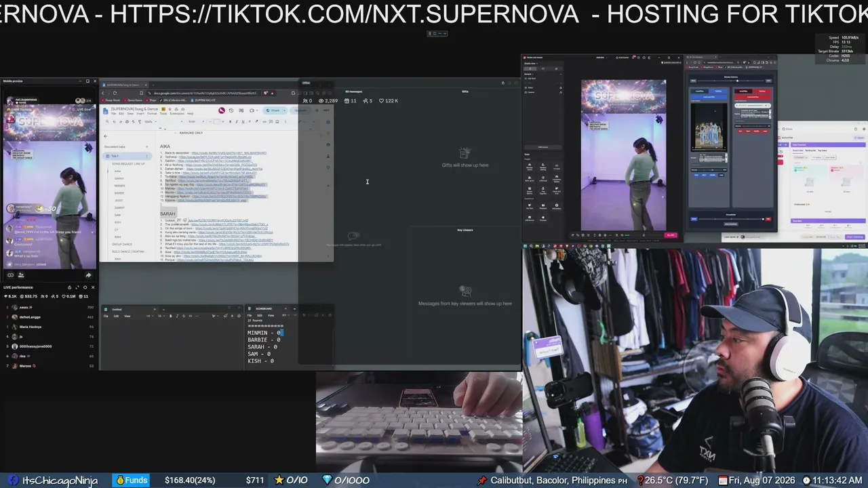The image size is (868, 488).
Task: Click SARAH in the Docs outline sidebar
Action: pos(119,178)
